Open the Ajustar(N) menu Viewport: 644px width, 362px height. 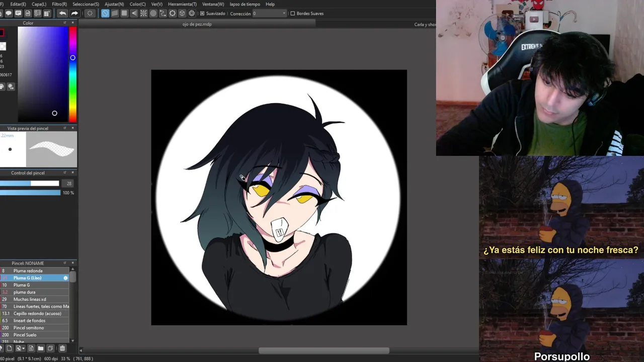(x=114, y=4)
